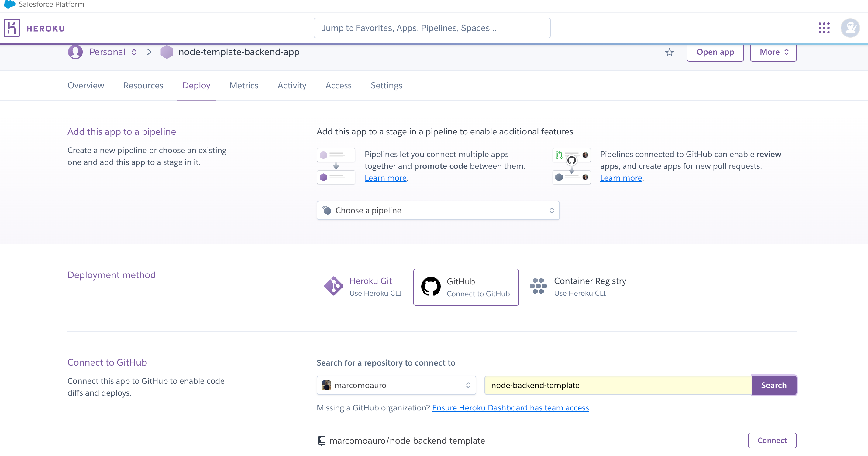868x456 pixels.
Task: Click the Heroku logo icon
Action: 12,28
